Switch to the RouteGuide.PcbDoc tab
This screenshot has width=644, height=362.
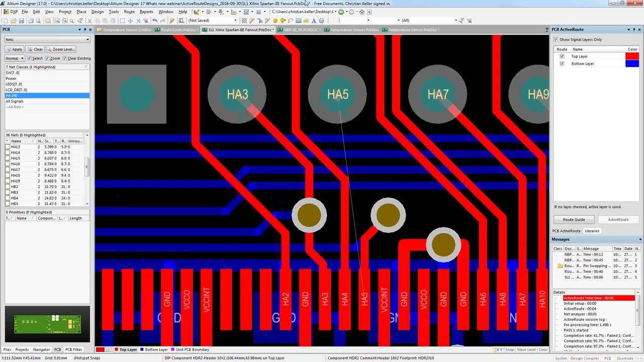point(177,30)
